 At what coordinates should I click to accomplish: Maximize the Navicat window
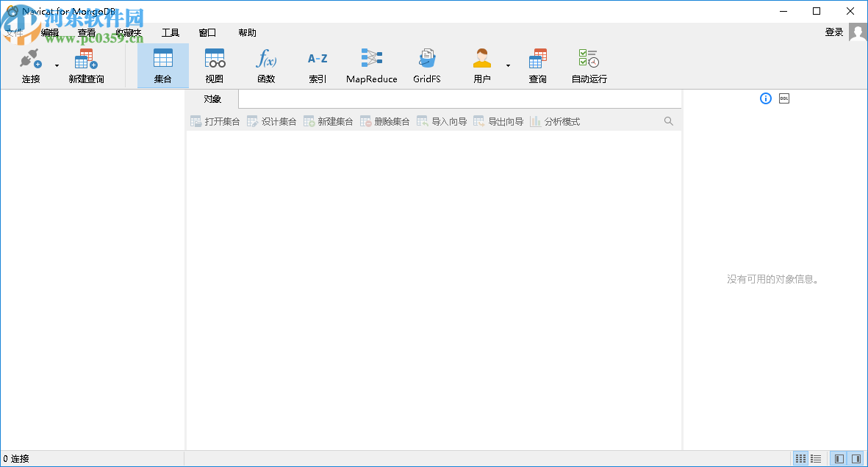[817, 11]
